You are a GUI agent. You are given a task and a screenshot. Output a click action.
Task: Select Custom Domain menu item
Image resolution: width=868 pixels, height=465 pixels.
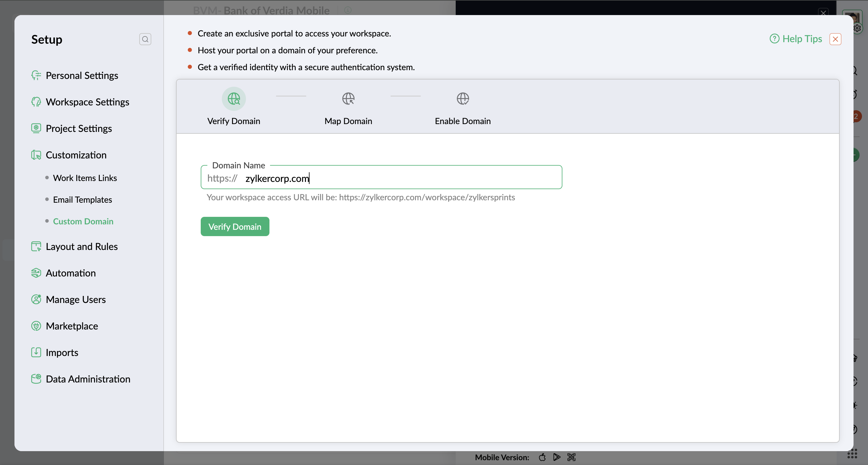83,221
